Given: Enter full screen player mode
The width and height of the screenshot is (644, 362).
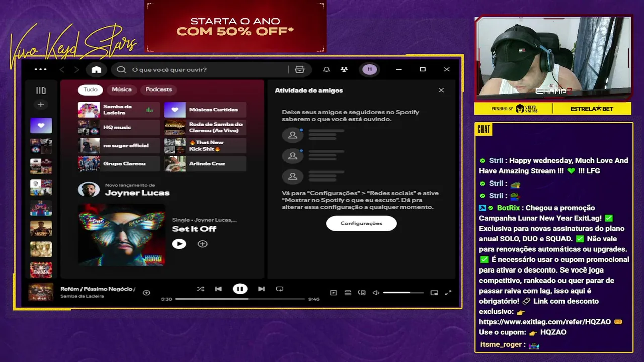Looking at the screenshot, I should tap(448, 293).
